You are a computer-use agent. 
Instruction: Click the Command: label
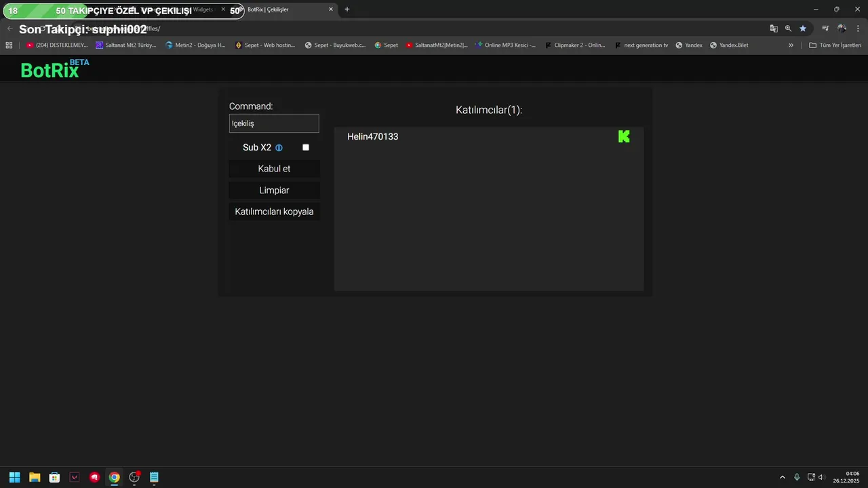[251, 106]
